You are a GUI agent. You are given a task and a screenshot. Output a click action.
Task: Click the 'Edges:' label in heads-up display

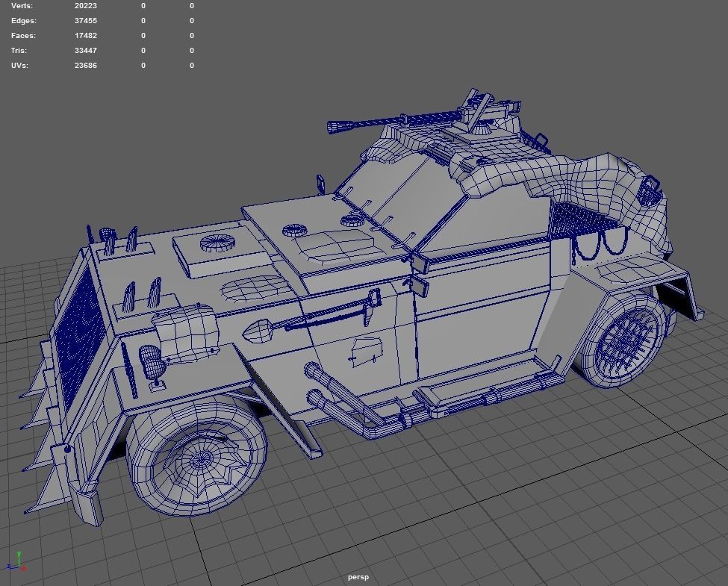tap(24, 21)
